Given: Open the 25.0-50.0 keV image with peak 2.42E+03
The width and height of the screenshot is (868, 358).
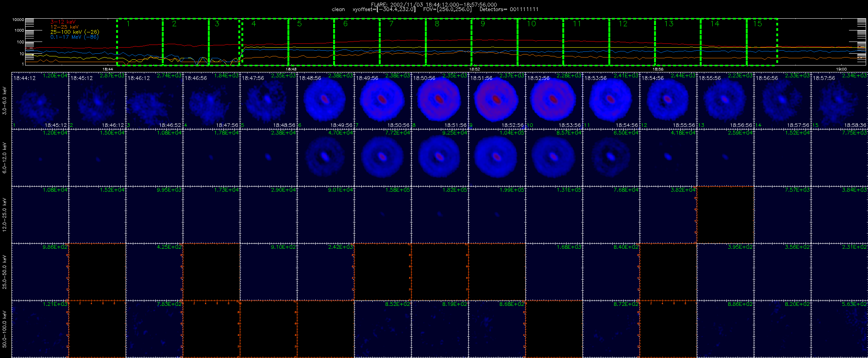Looking at the screenshot, I should pyautogui.click(x=325, y=272).
